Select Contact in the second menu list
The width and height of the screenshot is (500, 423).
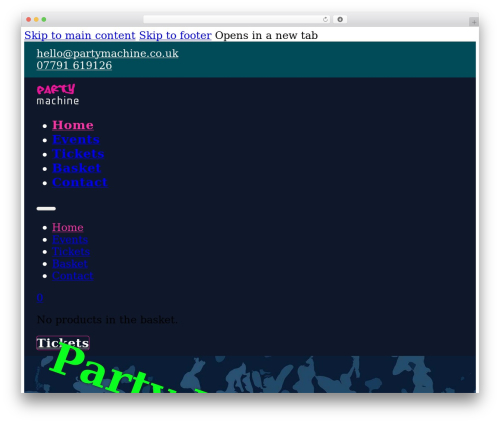[x=72, y=276]
